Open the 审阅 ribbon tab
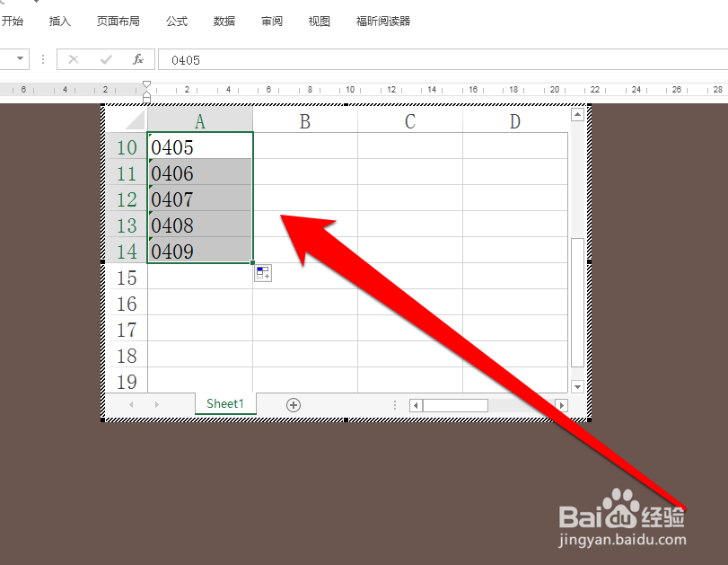This screenshot has height=565, width=728. [272, 21]
